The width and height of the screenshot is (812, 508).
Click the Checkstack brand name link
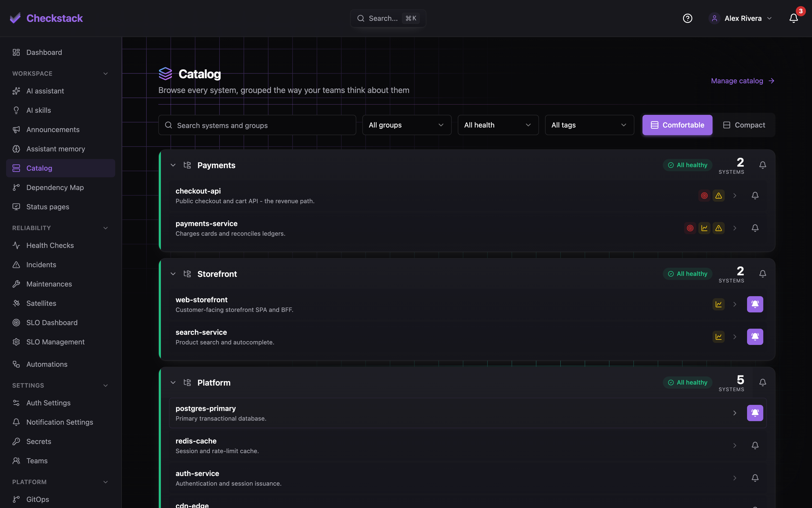pos(55,18)
